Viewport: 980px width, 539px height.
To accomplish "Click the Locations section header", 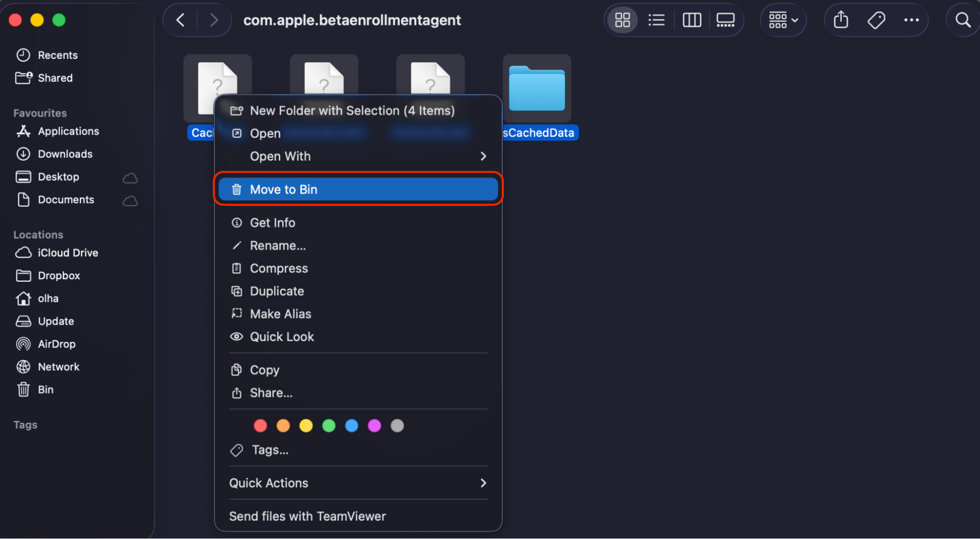I will pyautogui.click(x=38, y=235).
